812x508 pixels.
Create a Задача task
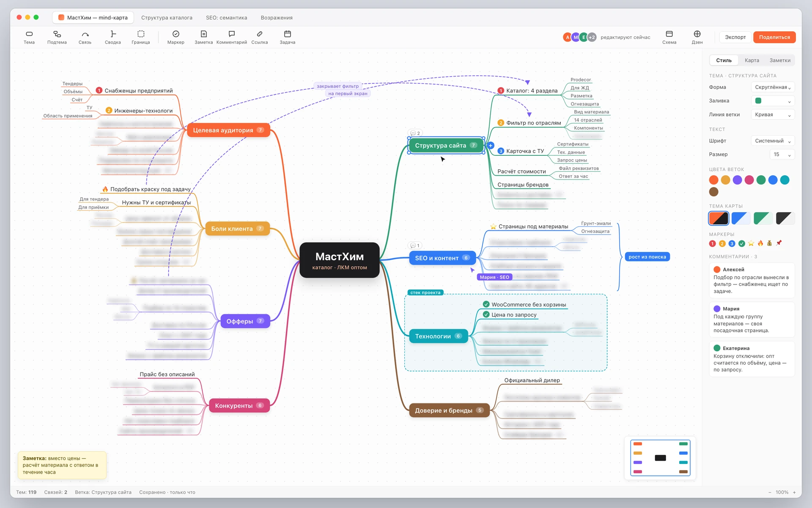288,37
